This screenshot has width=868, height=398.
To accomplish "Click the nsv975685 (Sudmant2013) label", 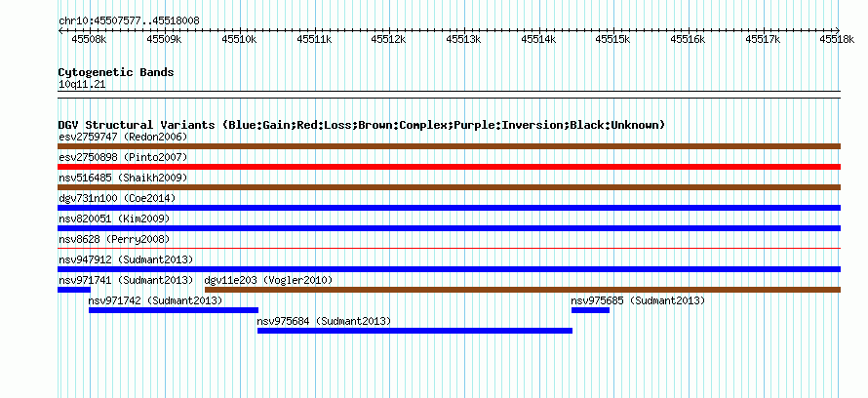I will coord(638,300).
